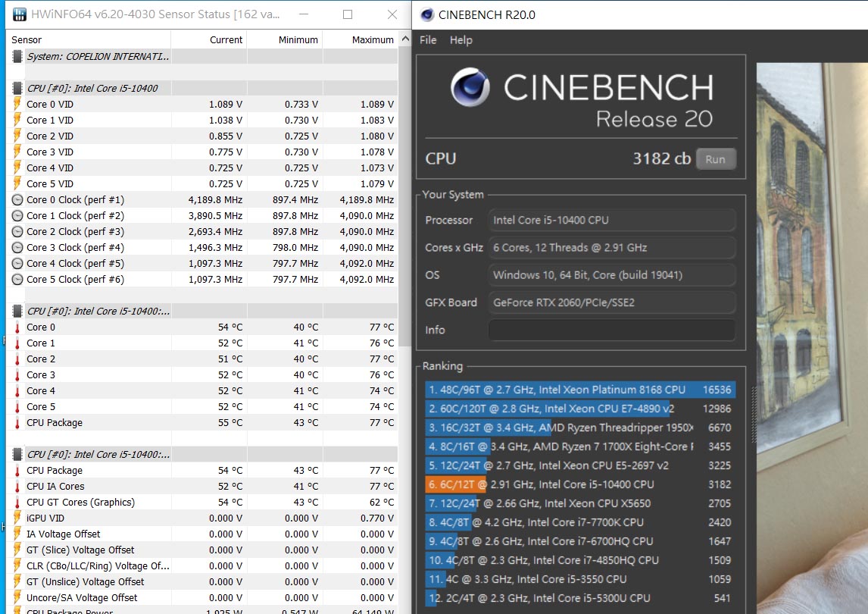
Task: Click the chip icon of the System: COPELION row
Action: (17, 57)
